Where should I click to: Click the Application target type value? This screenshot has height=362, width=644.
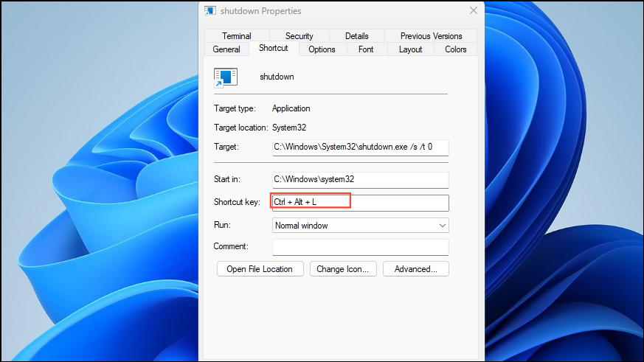(291, 108)
